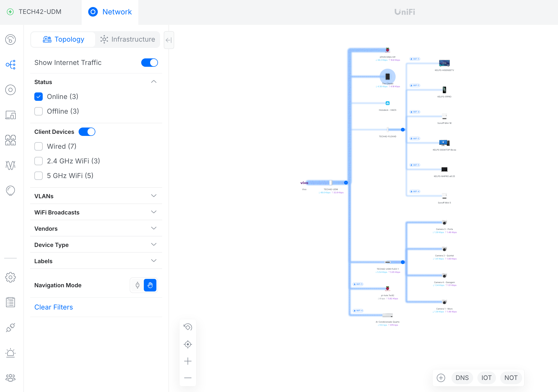This screenshot has height=392, width=558.
Task: Click the topology view sidebar icon
Action: [10, 64]
